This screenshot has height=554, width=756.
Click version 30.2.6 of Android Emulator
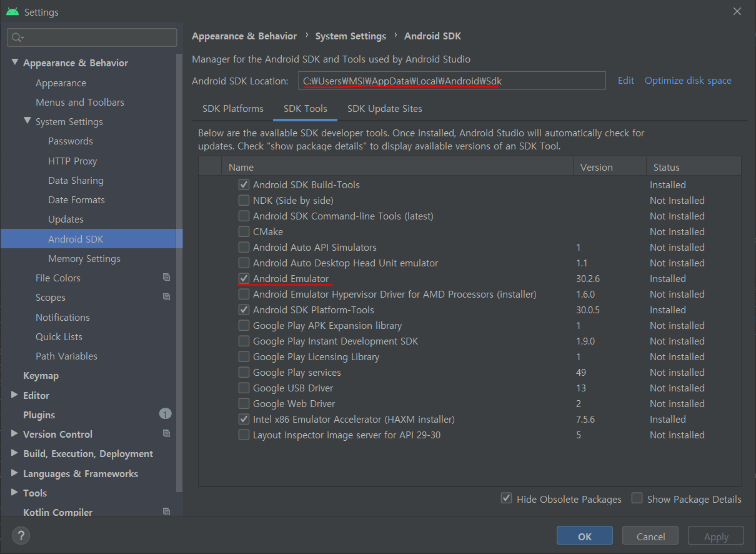[x=587, y=278]
